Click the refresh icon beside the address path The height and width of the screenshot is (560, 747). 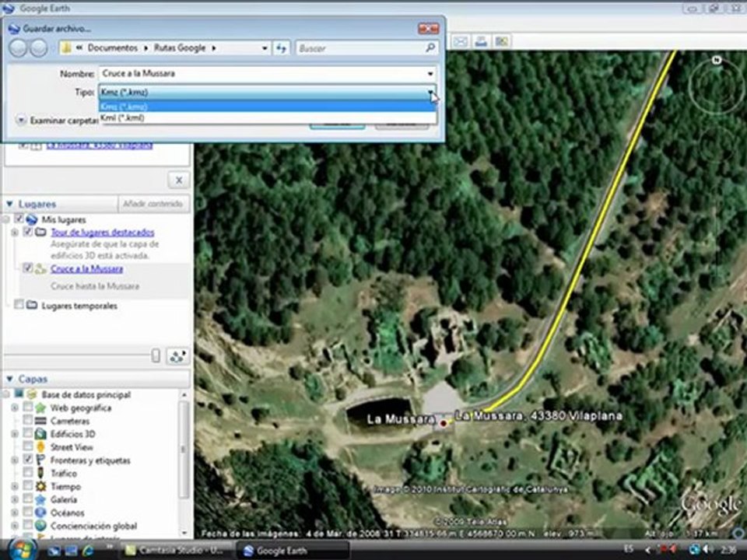(x=281, y=48)
